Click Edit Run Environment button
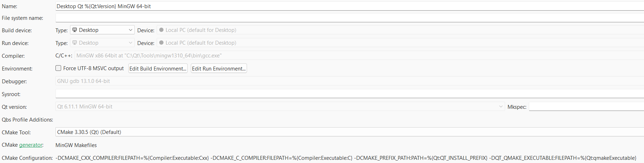Image resolution: width=644 pixels, height=163 pixels. 219,69
